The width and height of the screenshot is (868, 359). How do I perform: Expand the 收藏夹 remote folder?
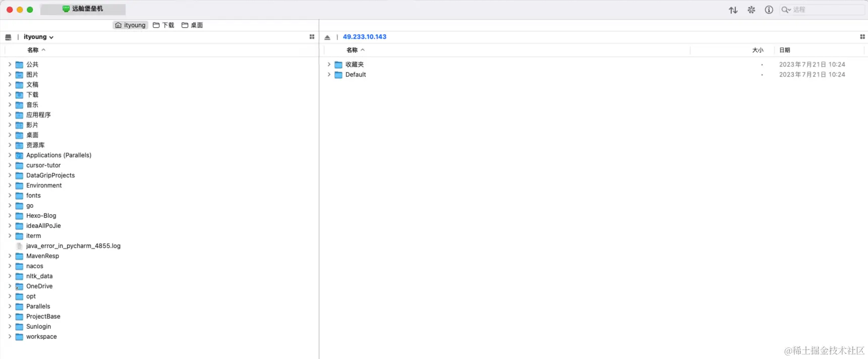point(329,65)
